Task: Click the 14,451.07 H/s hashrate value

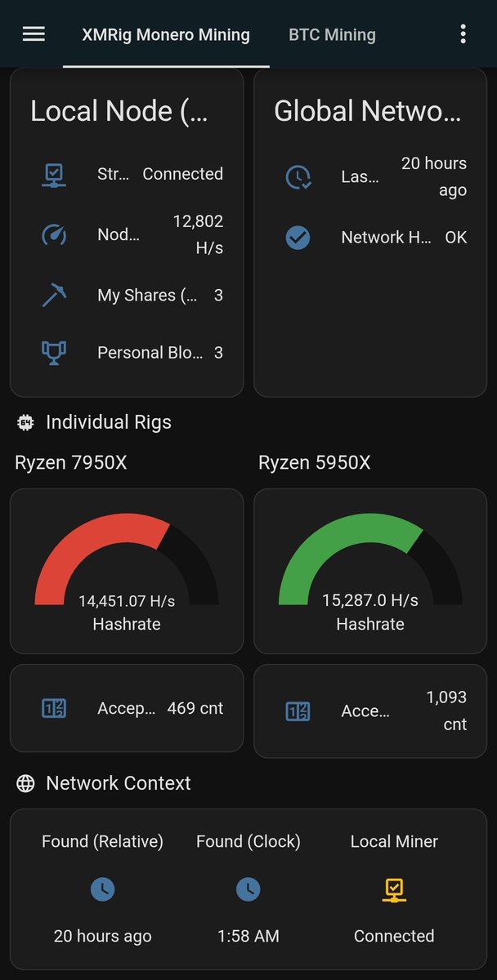Action: click(127, 601)
